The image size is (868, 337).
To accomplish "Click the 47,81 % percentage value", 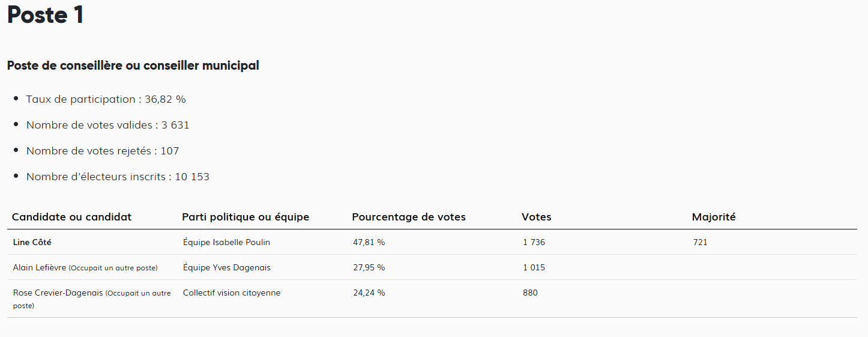I will pyautogui.click(x=369, y=242).
